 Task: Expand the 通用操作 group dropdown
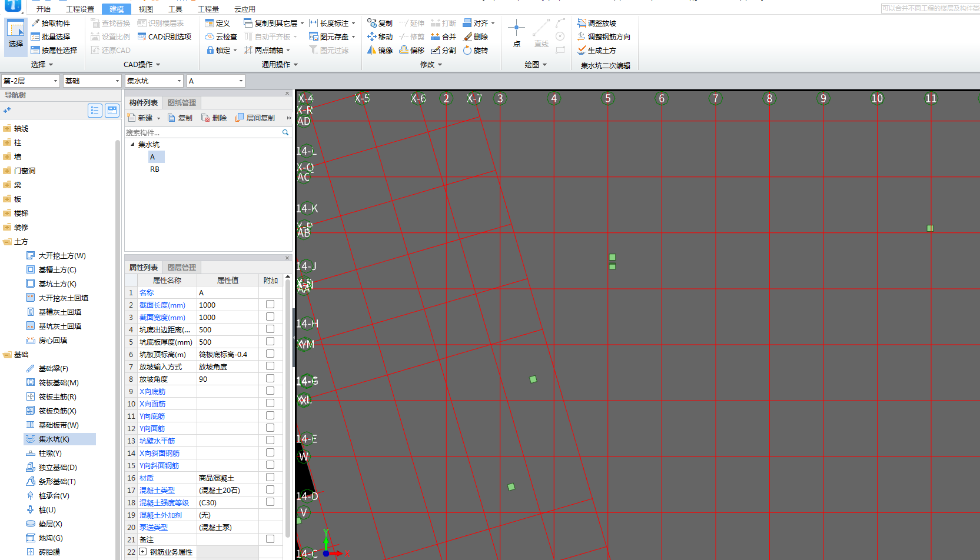point(280,65)
